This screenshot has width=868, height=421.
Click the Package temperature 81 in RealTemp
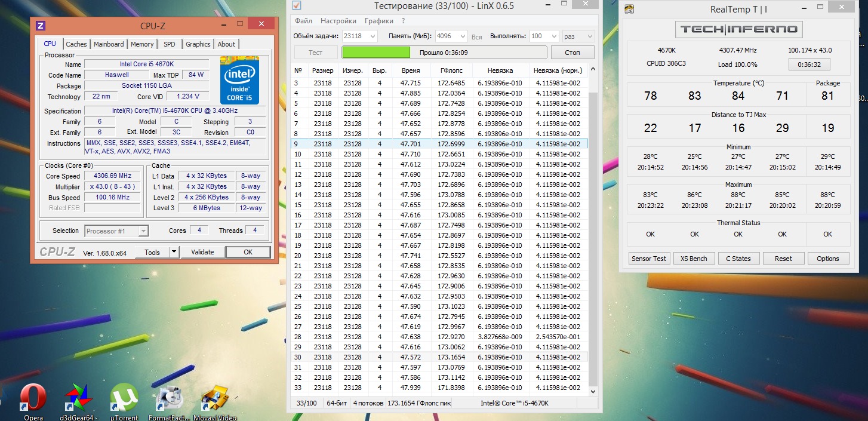tap(827, 96)
